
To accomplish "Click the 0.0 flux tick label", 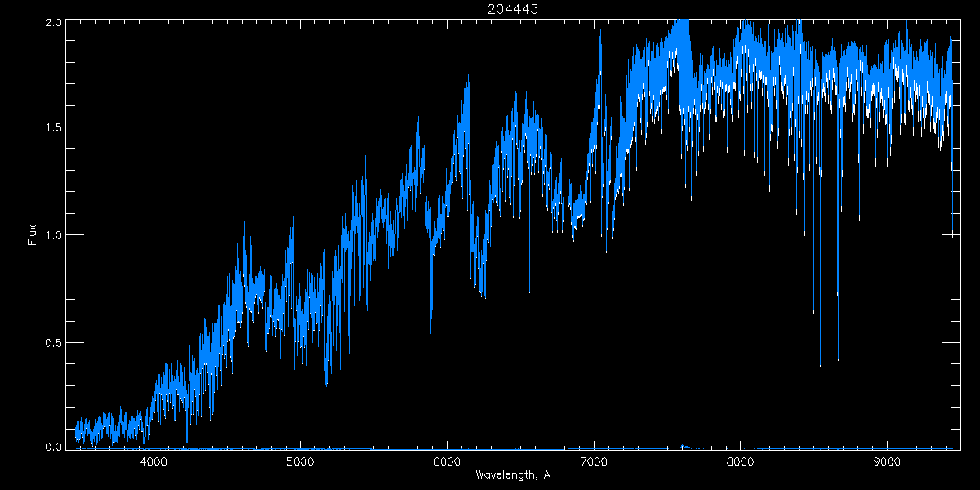I will click(52, 447).
